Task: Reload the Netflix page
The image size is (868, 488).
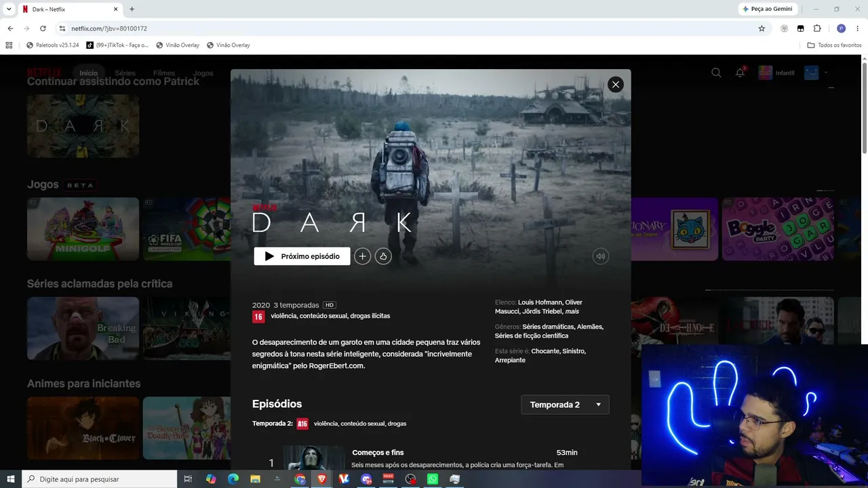Action: point(43,28)
